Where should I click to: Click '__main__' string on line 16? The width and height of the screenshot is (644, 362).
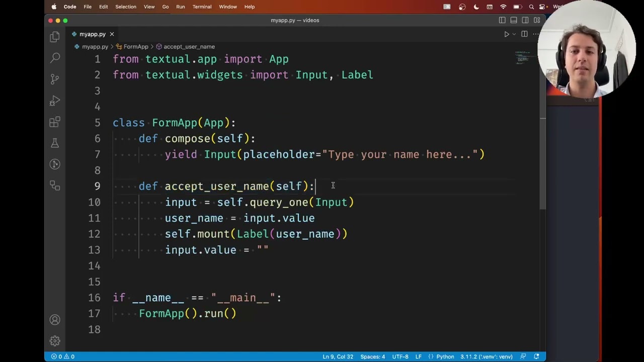pos(243,298)
